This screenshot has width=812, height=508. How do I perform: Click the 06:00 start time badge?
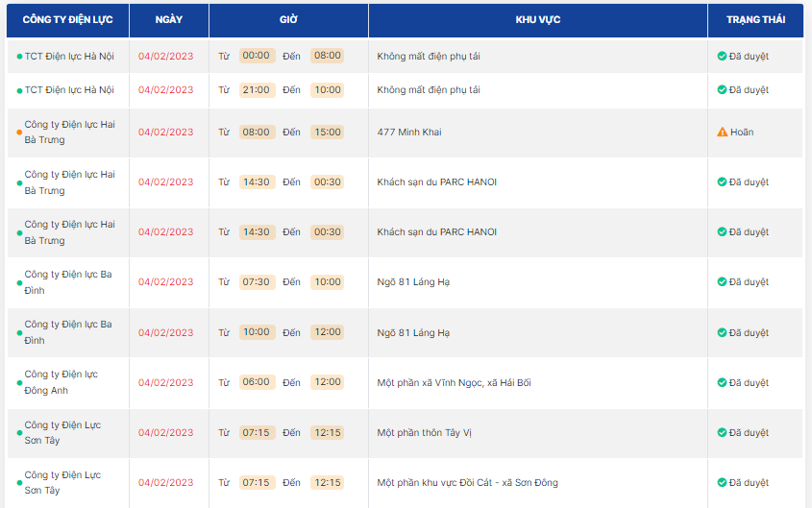(257, 382)
